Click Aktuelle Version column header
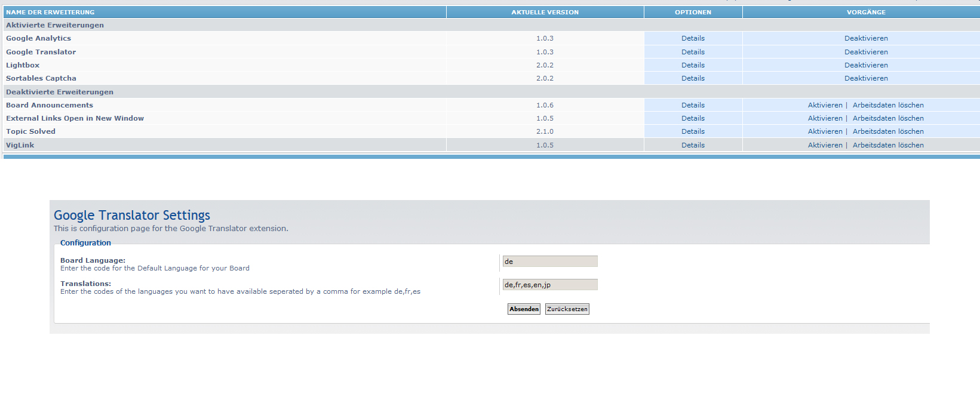Image resolution: width=980 pixels, height=418 pixels. click(x=545, y=12)
